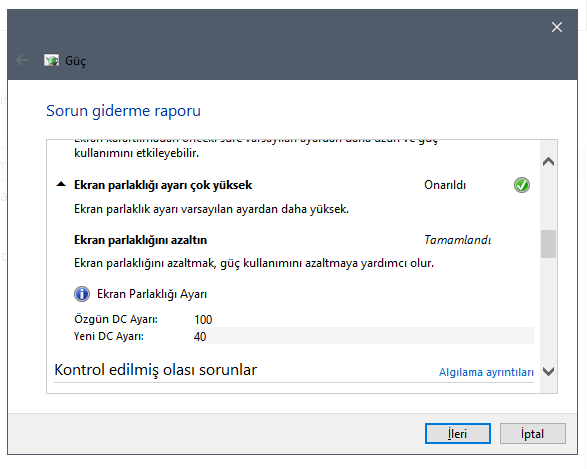Click the report scrollbar thumb
This screenshot has width=587, height=469.
tap(548, 244)
